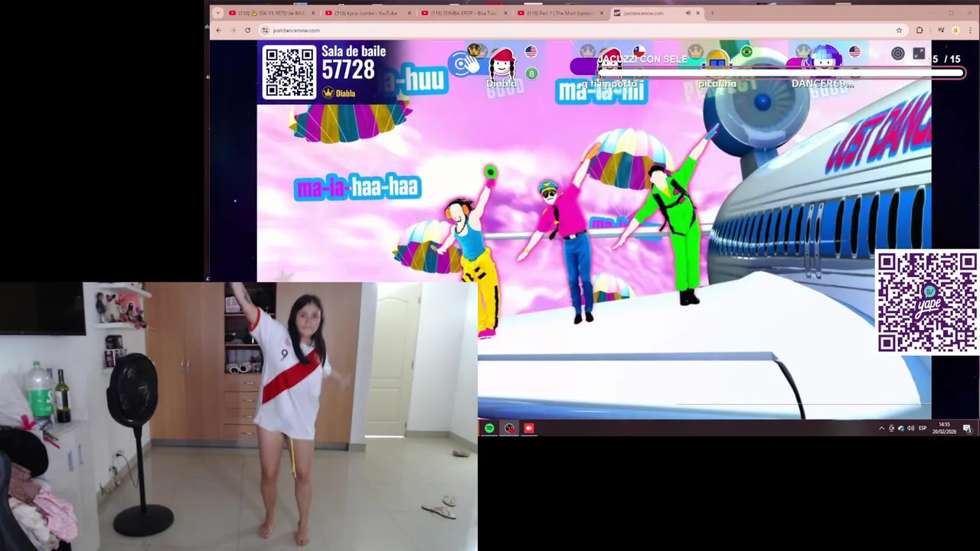This screenshot has height=551, width=980.
Task: Reload the Just Dance Now page
Action: [247, 30]
